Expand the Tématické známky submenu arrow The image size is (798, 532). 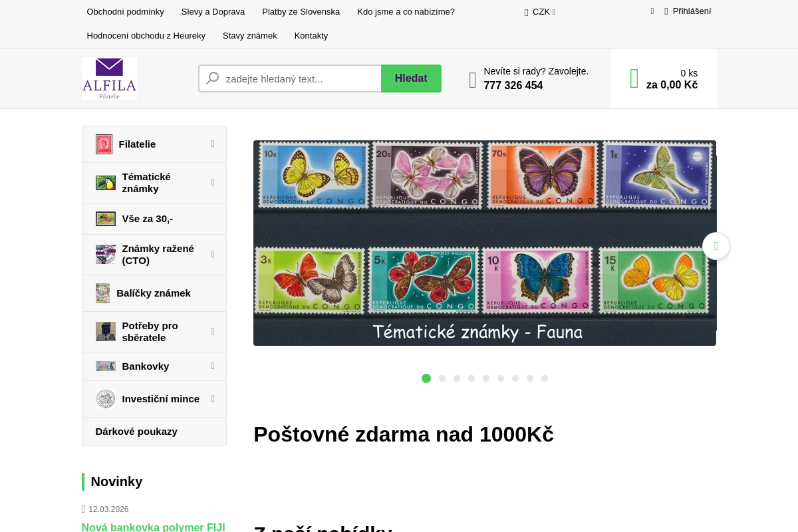pyautogui.click(x=213, y=182)
